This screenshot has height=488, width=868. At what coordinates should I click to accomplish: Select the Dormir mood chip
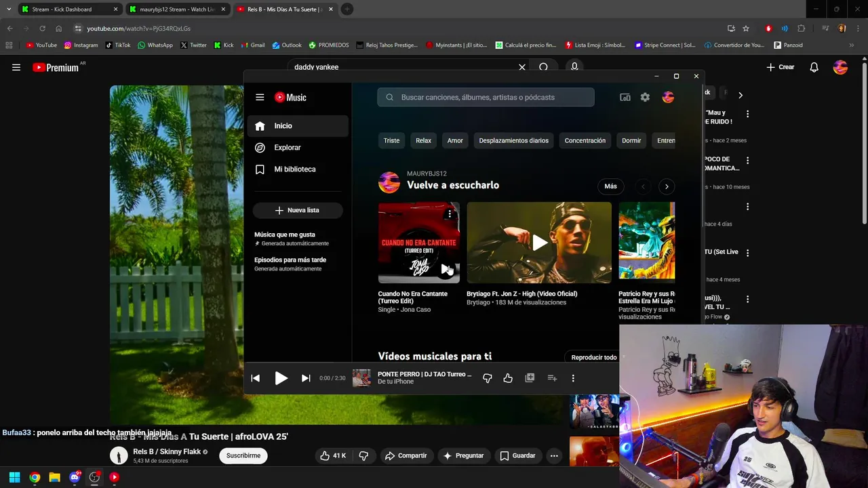(631, 141)
